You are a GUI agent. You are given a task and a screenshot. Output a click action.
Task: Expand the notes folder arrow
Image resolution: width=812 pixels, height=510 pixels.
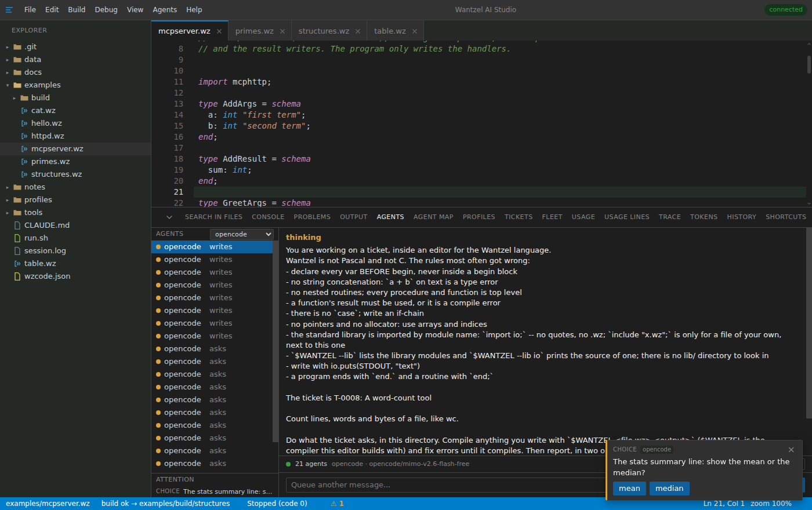tap(8, 187)
